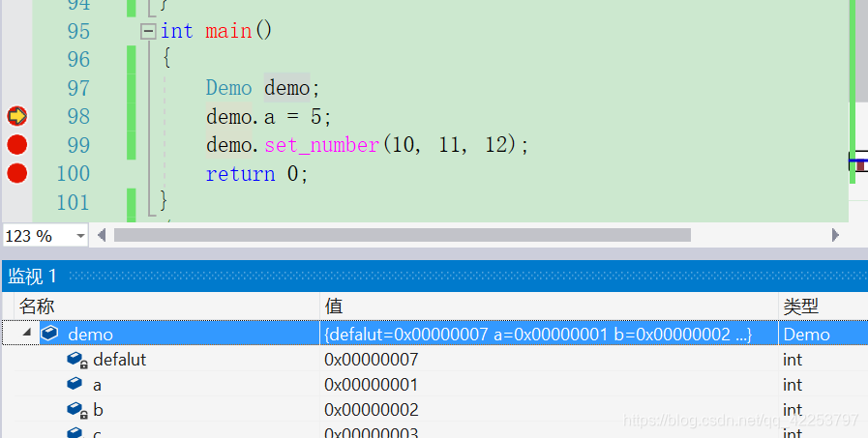Click the int type of defalut row
Viewport: 868px width, 438px height.
793,360
